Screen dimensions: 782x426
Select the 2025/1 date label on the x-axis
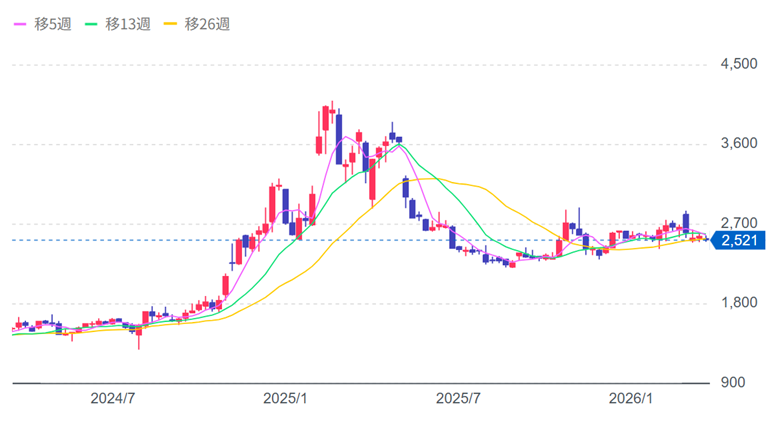click(286, 398)
